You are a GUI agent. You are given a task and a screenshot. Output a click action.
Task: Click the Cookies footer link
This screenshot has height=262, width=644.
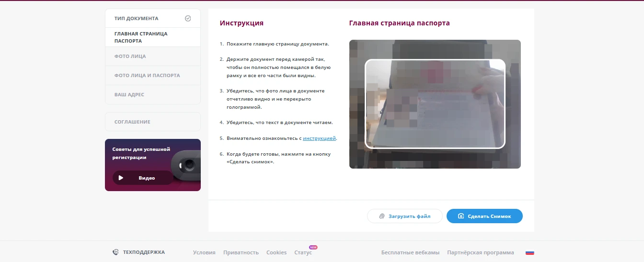pyautogui.click(x=276, y=253)
